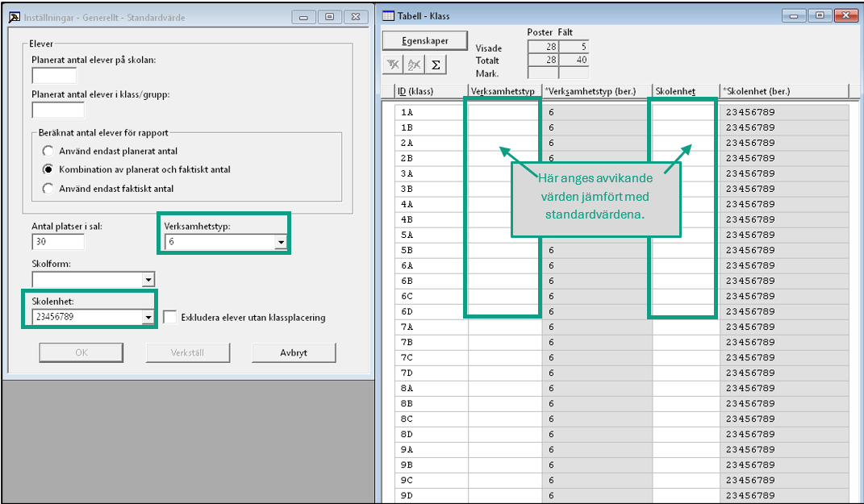864x504 pixels.
Task: Close the Tabell - Klass window
Action: click(845, 15)
